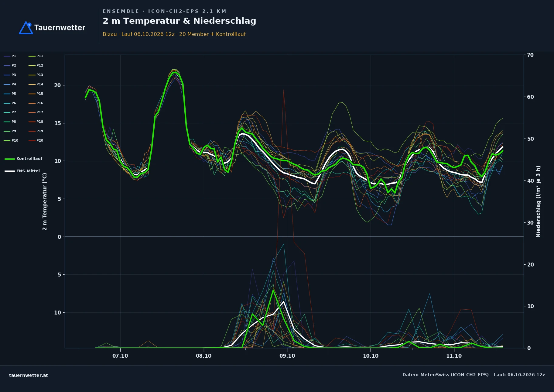The height and width of the screenshot is (392, 554).
Task: Select legend entry P1
Action: click(10, 56)
